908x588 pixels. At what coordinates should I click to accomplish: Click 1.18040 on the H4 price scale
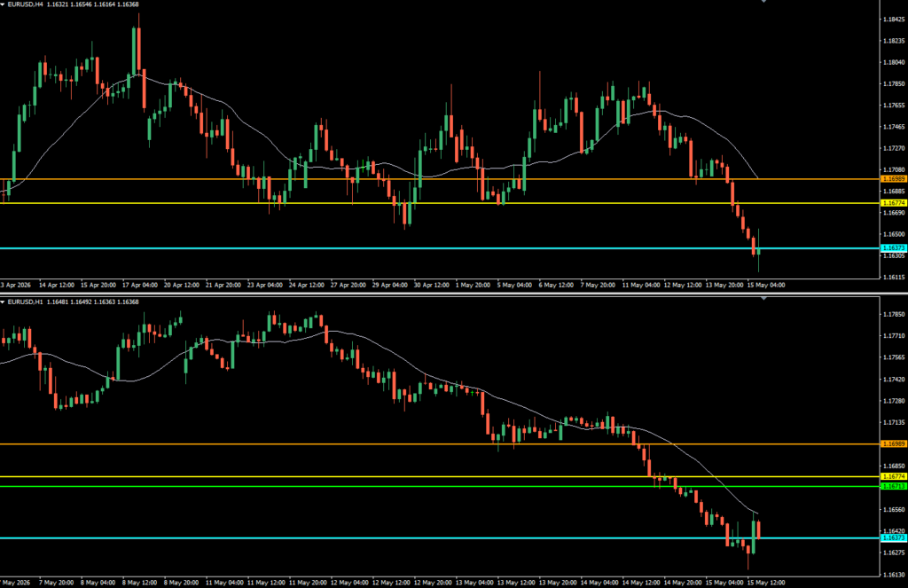click(x=894, y=62)
